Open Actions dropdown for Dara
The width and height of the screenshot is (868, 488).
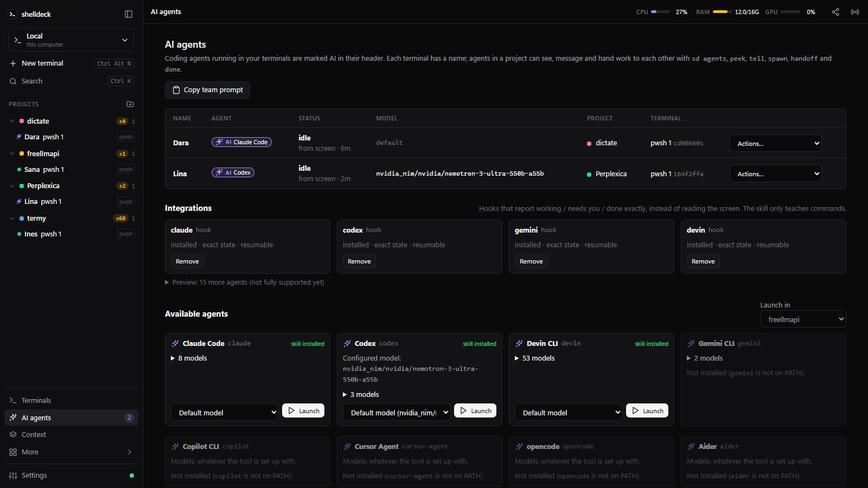point(776,143)
